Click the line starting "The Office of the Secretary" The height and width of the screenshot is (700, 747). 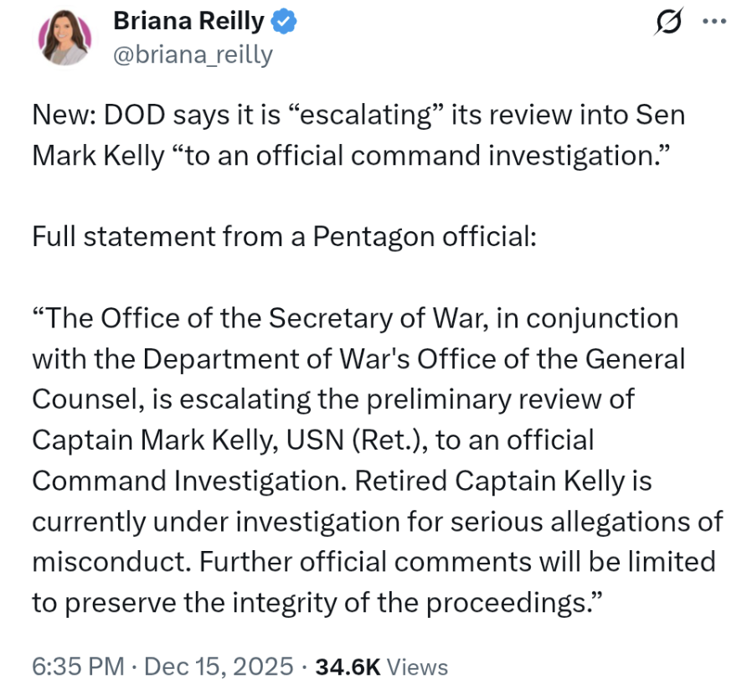click(355, 319)
